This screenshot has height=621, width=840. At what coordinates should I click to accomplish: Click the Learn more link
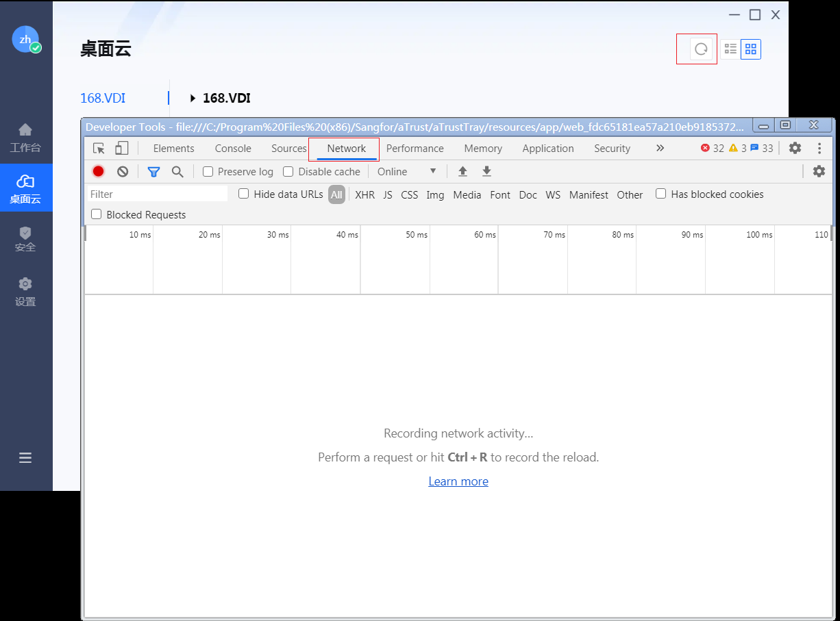458,481
